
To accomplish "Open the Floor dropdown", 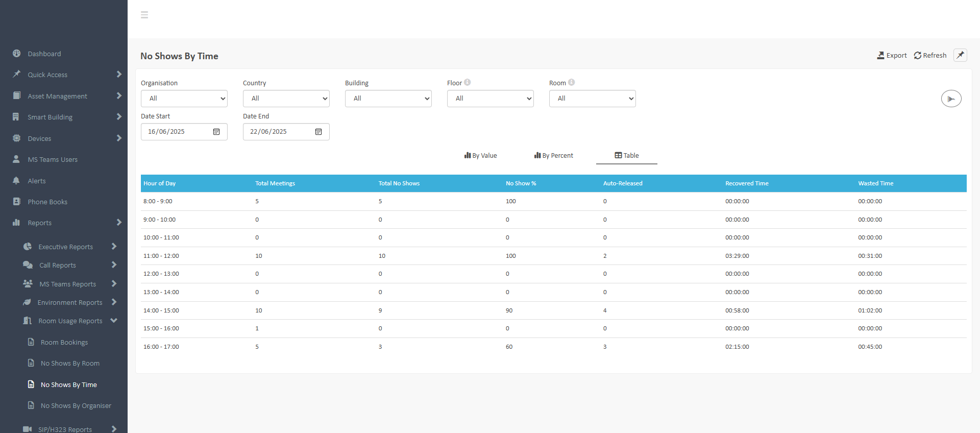I will point(491,99).
